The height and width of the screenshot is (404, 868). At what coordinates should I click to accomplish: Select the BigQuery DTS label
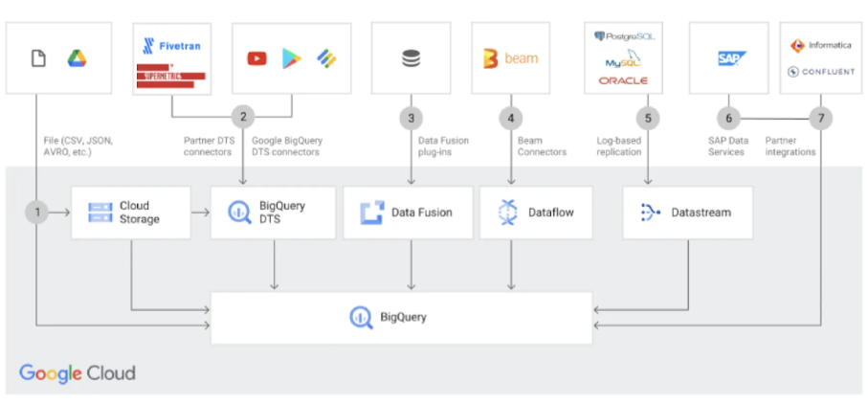click(x=282, y=213)
